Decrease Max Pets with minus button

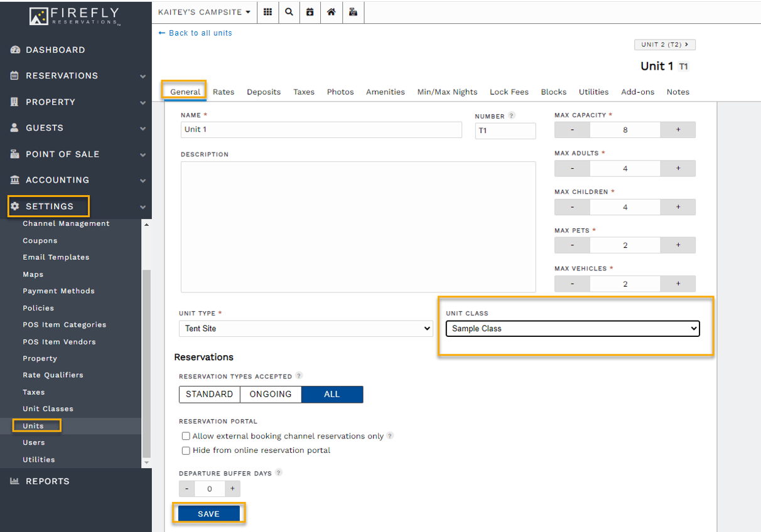click(x=572, y=245)
